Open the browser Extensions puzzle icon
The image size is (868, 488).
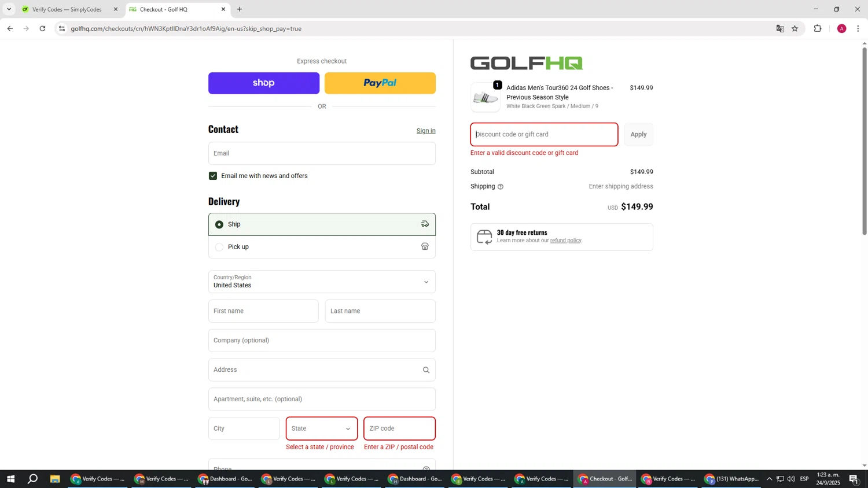coord(818,28)
